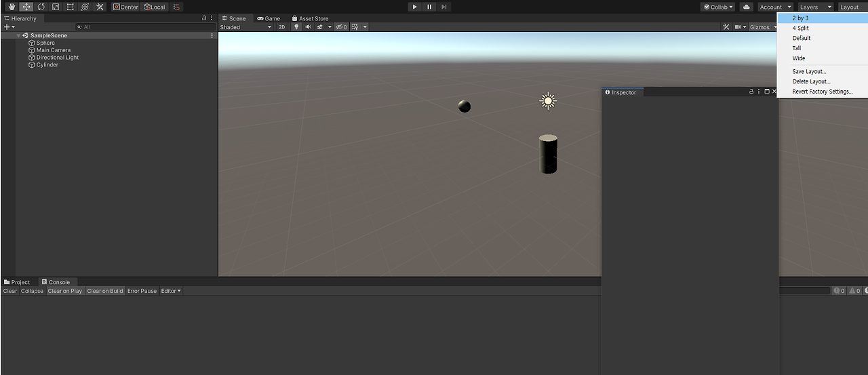The width and height of the screenshot is (868, 375).
Task: Toggle Console Collapse option
Action: click(x=32, y=291)
